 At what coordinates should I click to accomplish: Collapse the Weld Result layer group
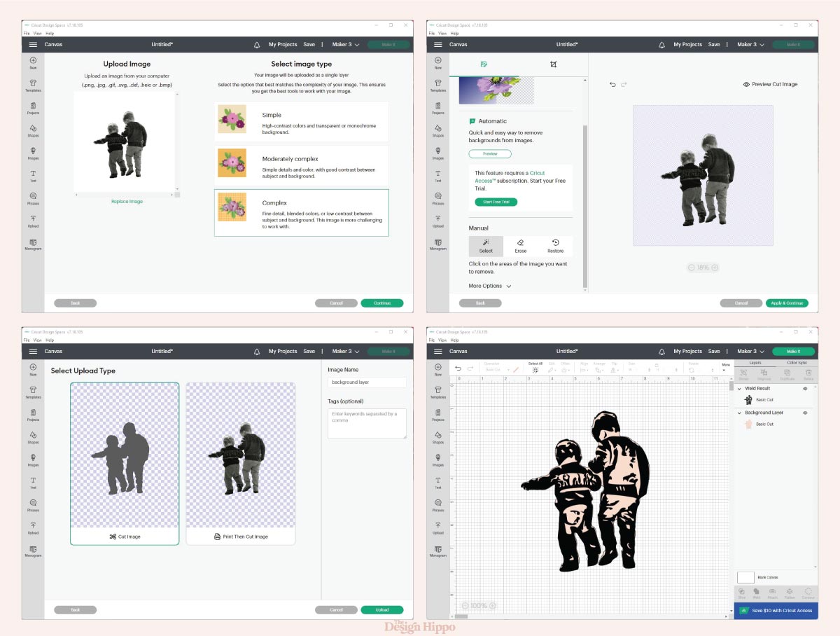pos(740,388)
